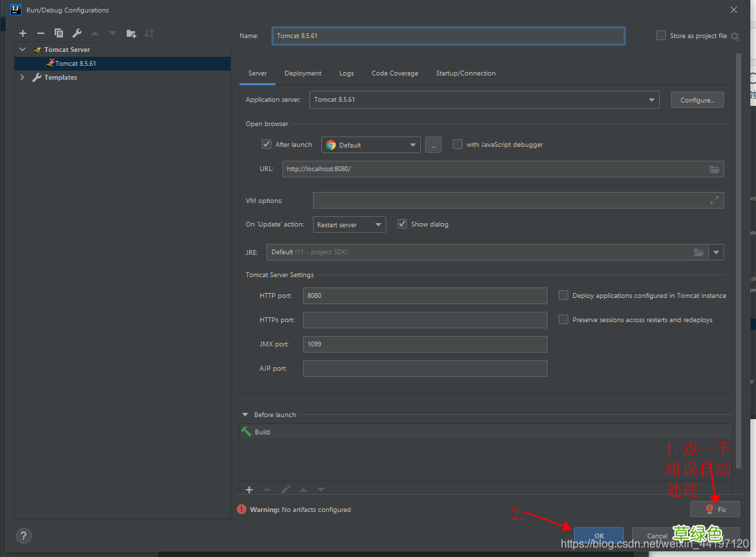Expand the VM options field editor
This screenshot has width=756, height=557.
[714, 200]
